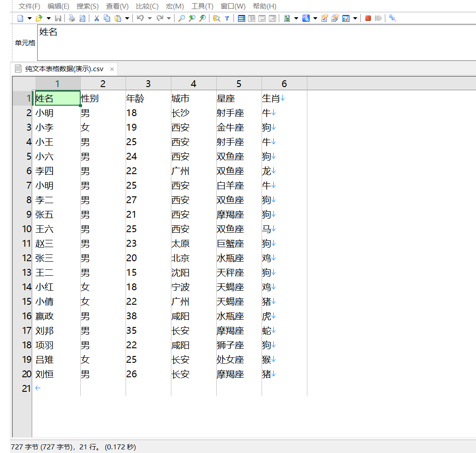Open the Redo history dropdown arrow

pyautogui.click(x=169, y=18)
